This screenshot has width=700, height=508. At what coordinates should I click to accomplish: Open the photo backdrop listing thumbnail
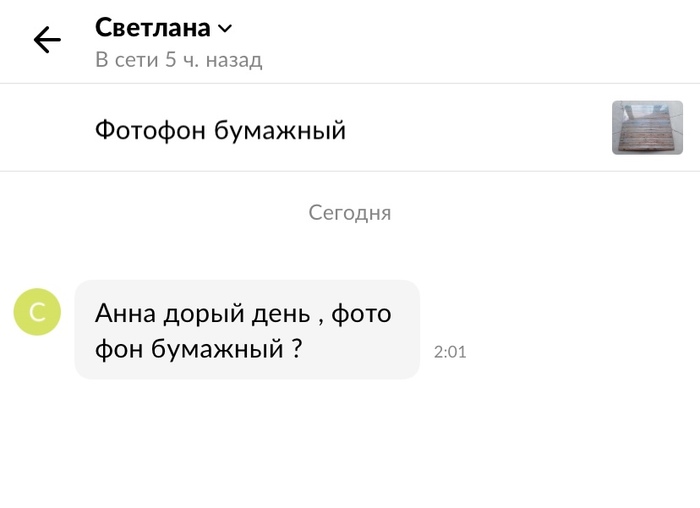[647, 128]
